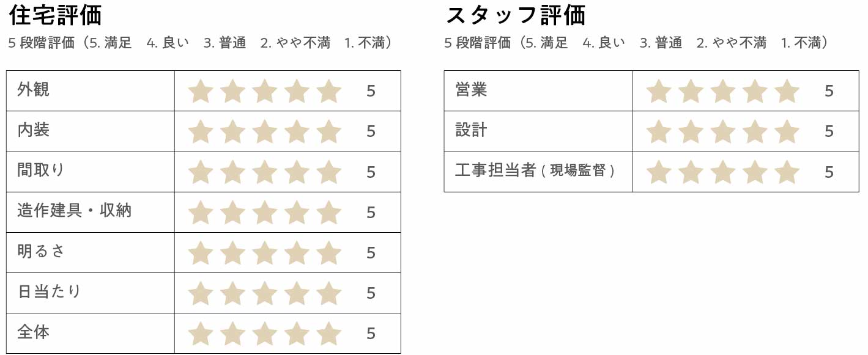The width and height of the screenshot is (868, 355).
Task: Select the 造作建具・収納 label cell
Action: pos(75,211)
